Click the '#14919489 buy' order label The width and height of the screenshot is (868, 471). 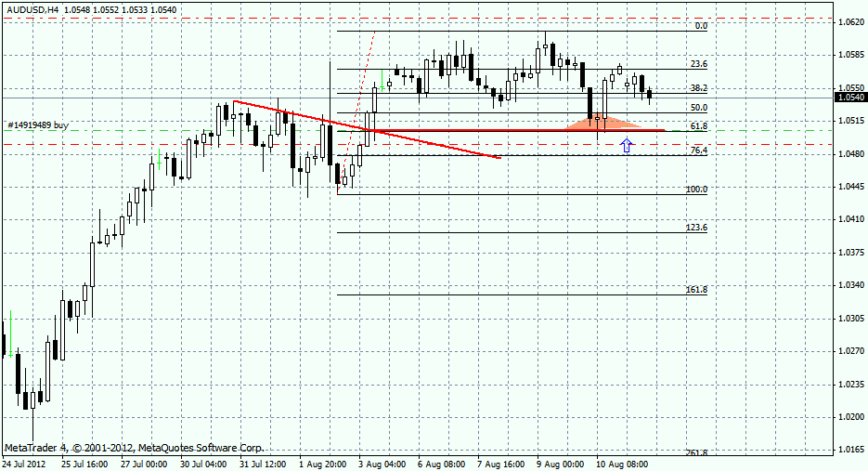tap(39, 125)
